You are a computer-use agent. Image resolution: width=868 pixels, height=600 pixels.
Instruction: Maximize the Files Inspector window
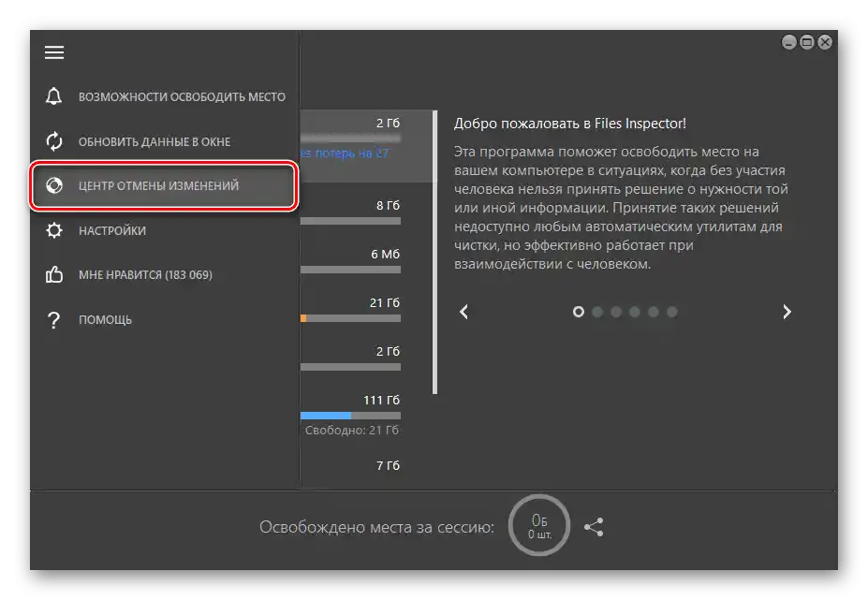point(807,42)
